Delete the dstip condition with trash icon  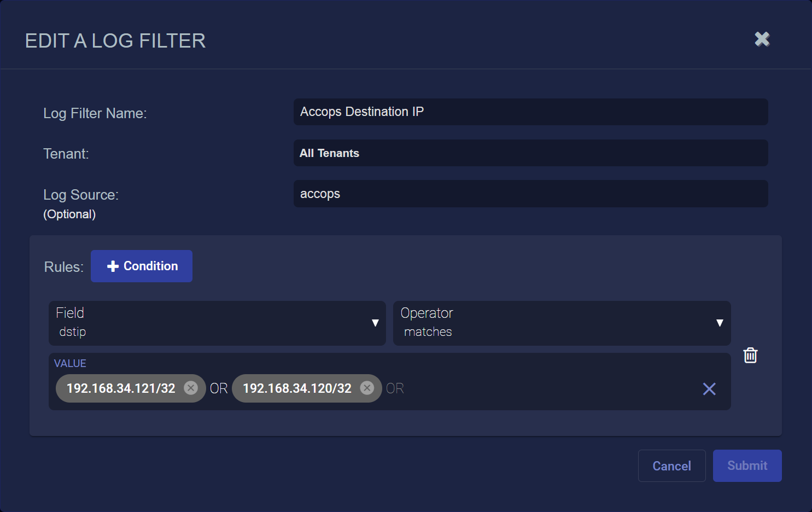coord(750,356)
